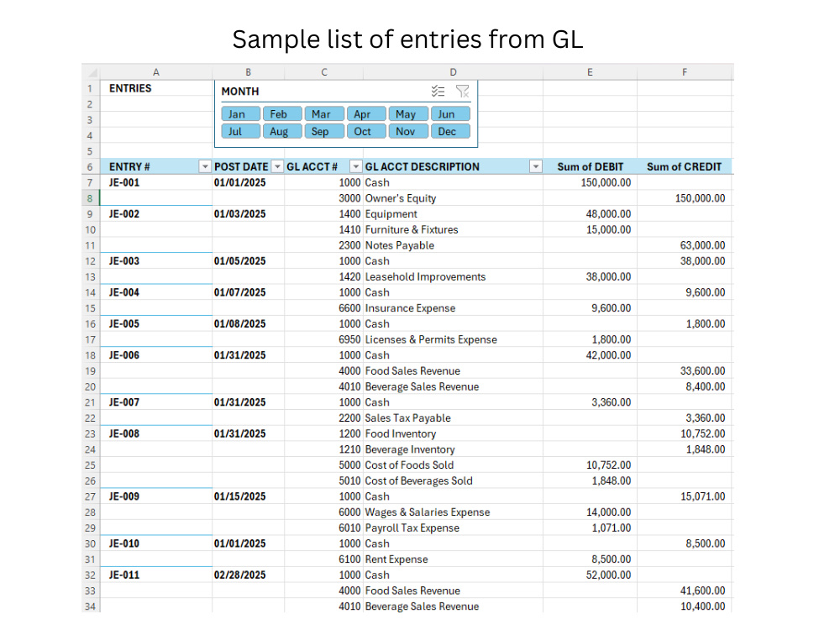Select the Apr slicer button
Image resolution: width=840 pixels, height=630 pixels.
coord(366,114)
